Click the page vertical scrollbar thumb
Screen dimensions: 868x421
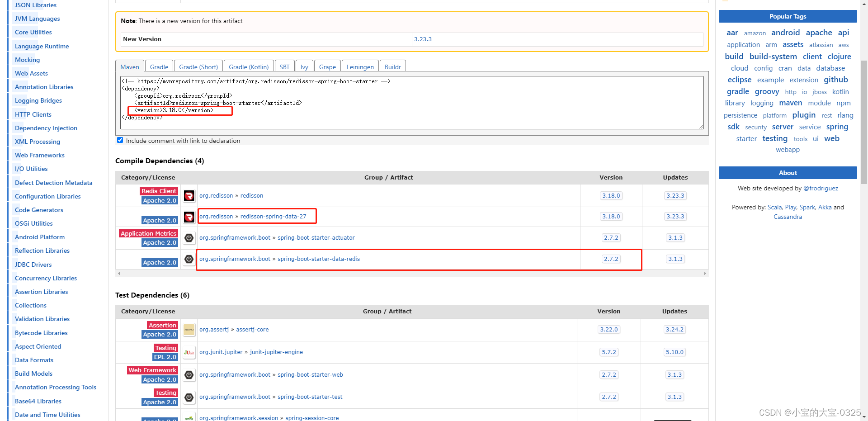[x=864, y=122]
